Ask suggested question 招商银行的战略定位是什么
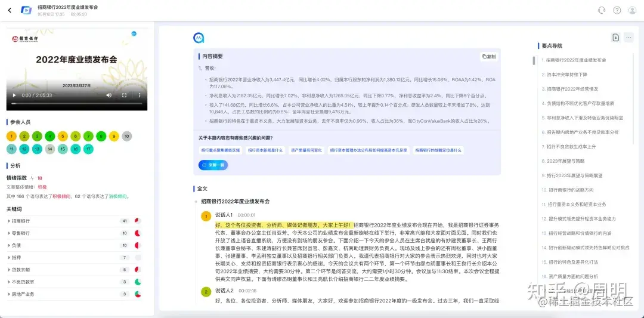Screen dimensions: 644x318 pos(438,150)
